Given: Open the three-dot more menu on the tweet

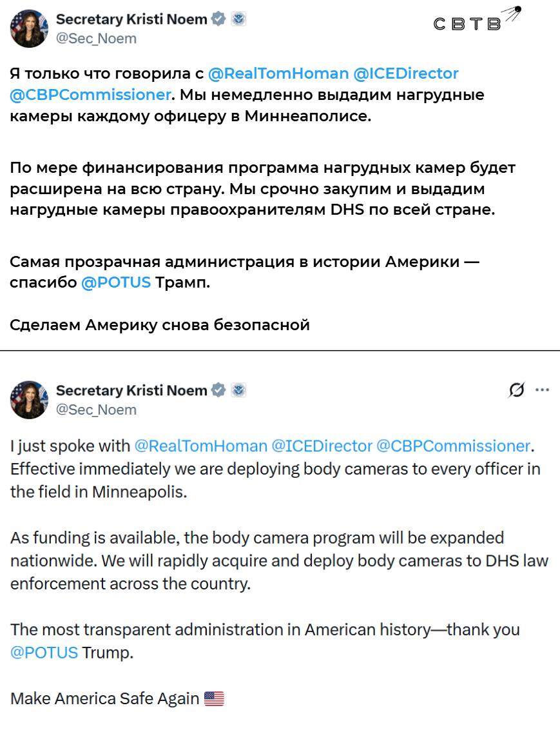Looking at the screenshot, I should [x=543, y=390].
